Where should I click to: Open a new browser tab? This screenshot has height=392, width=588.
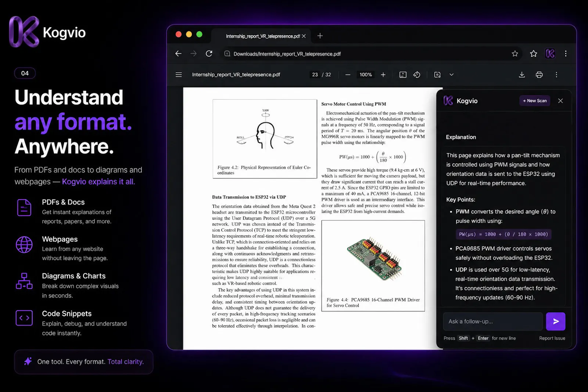pos(320,36)
